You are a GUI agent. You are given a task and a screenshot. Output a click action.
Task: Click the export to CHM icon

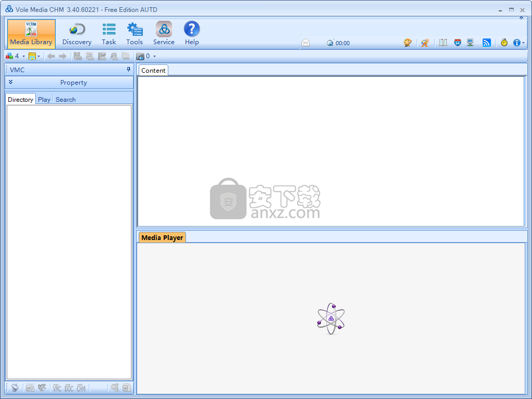pos(81,388)
